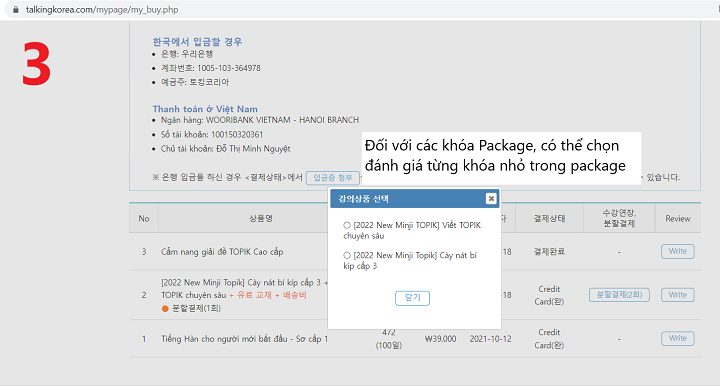The height and width of the screenshot is (386, 720).
Task: Open Tiếng Hàn cho người mới bắt đầu product
Action: [244, 339]
